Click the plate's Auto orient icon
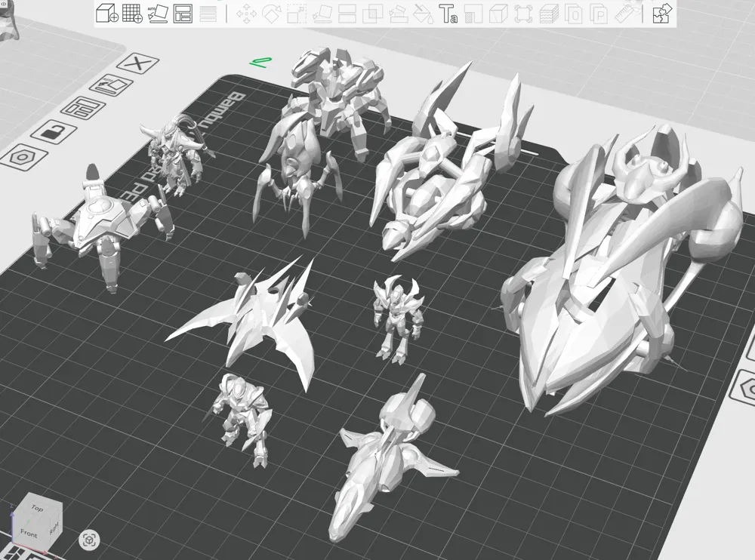755x560 pixels. point(111,86)
